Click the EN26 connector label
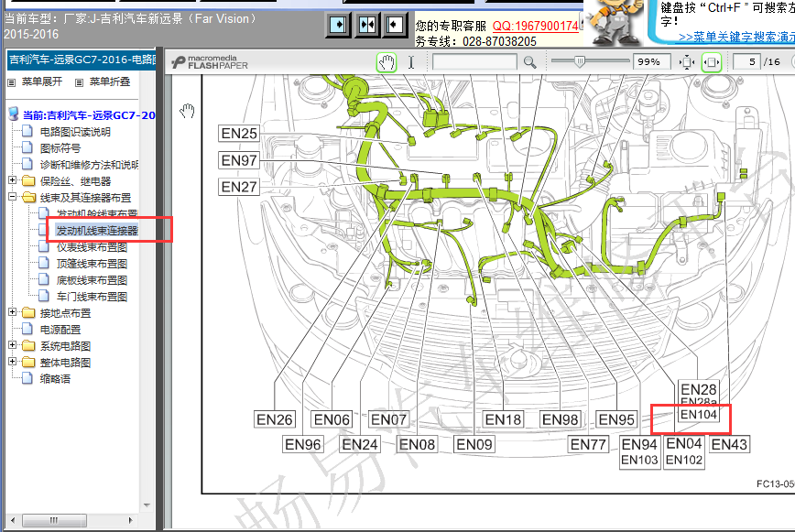This screenshot has height=532, width=795. 274,419
